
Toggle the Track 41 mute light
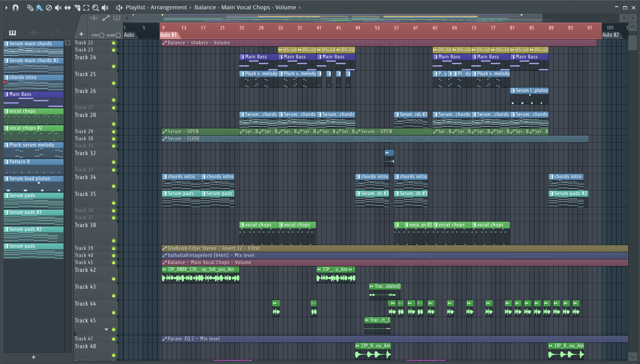[x=114, y=263]
